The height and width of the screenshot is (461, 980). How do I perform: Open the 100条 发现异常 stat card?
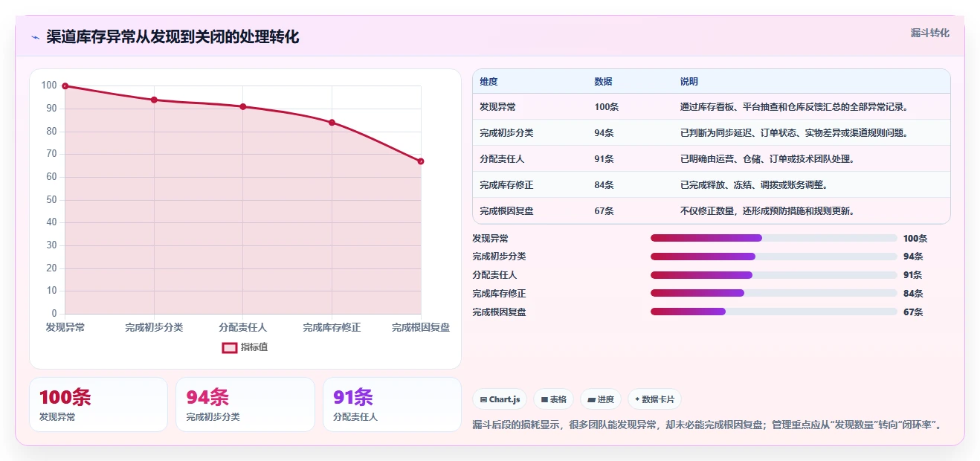(x=98, y=404)
